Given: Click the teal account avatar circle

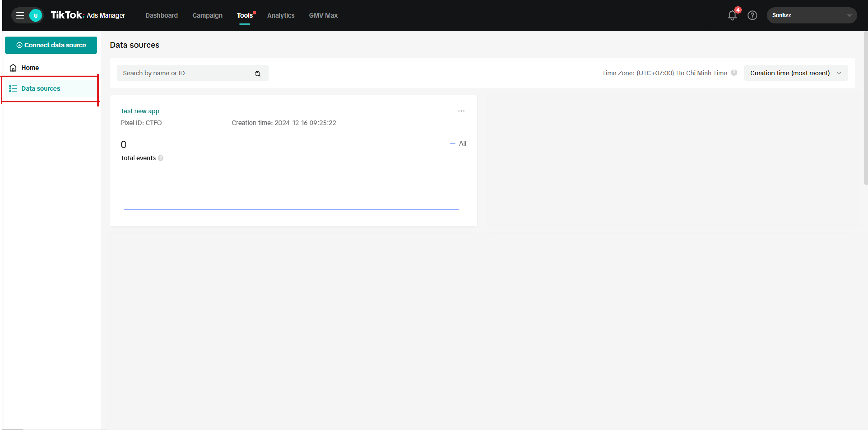Looking at the screenshot, I should 35,16.
